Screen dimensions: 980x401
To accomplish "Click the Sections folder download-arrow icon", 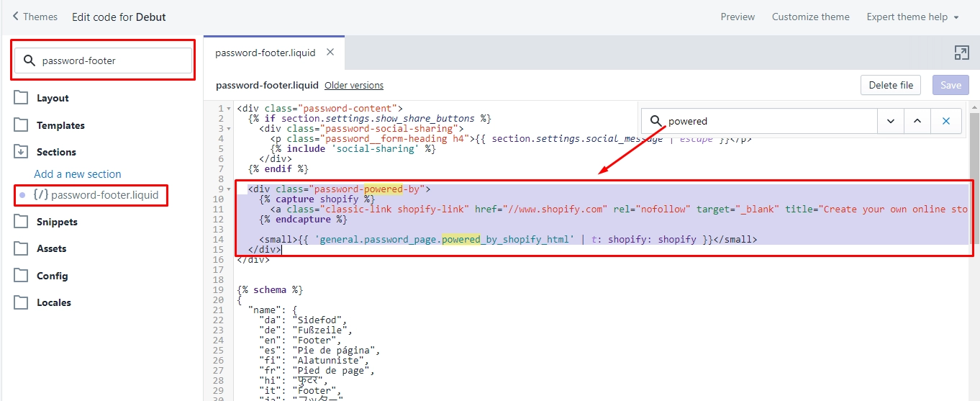I will click(21, 151).
